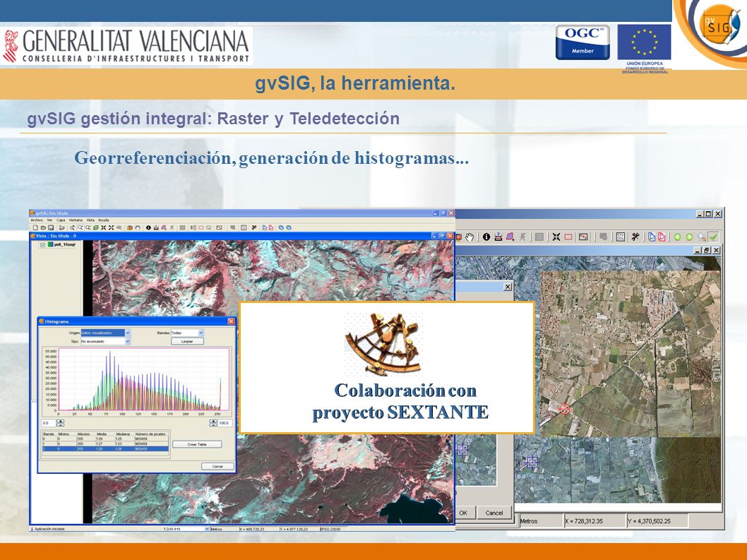The width and height of the screenshot is (747, 560).
Task: Click the stepper beside the 100.0 field
Action: pyautogui.click(x=213, y=423)
